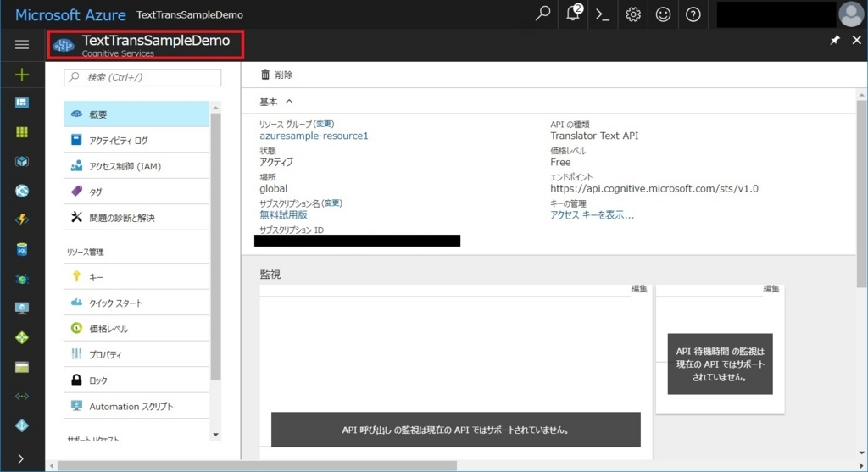This screenshot has height=472, width=868.
Task: Toggle the hamburger menu in left sidebar
Action: click(x=22, y=44)
